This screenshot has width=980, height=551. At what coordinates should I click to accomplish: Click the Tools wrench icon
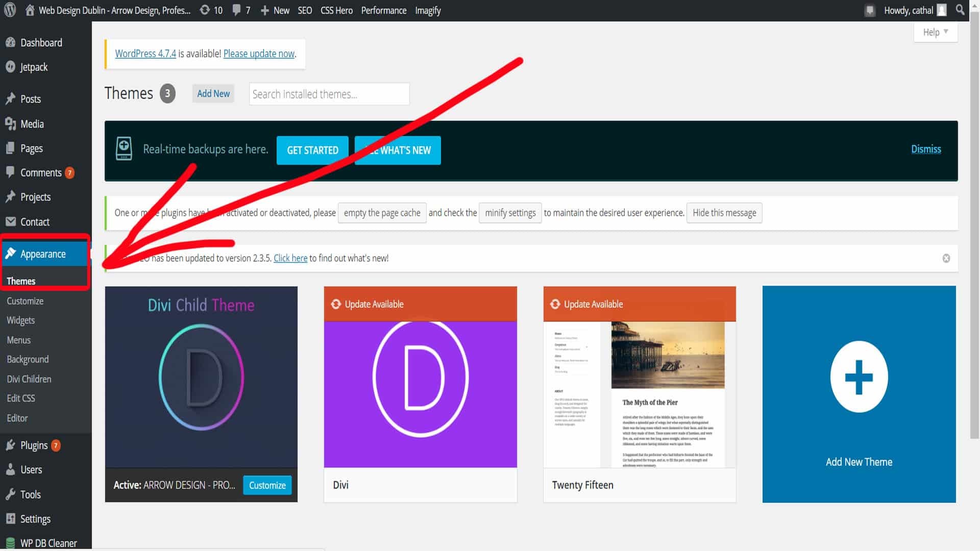[x=10, y=494]
